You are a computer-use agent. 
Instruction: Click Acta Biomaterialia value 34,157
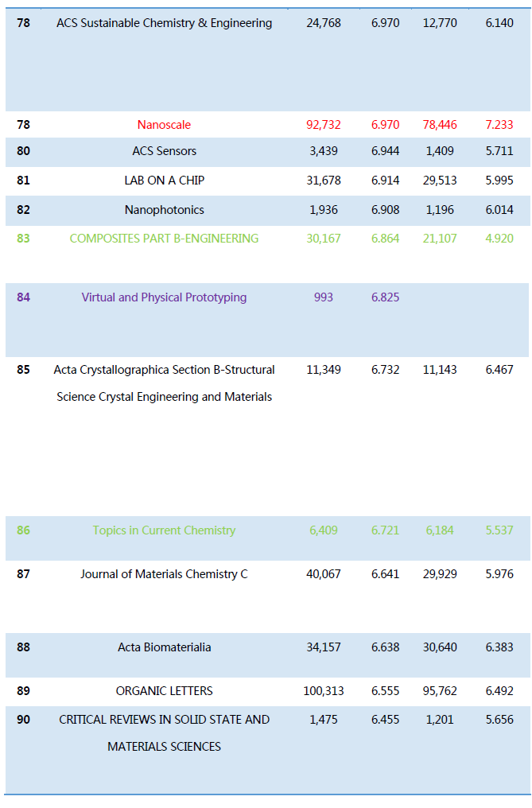pyautogui.click(x=323, y=647)
